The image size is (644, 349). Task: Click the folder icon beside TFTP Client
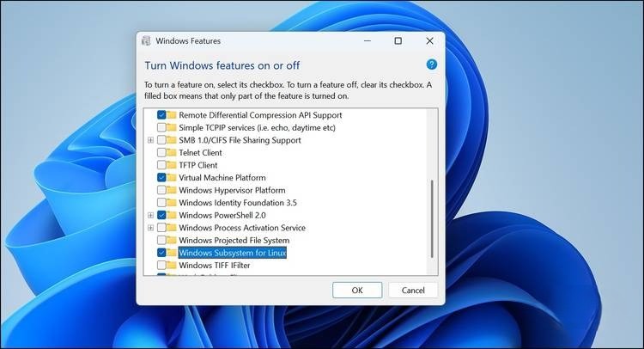coord(172,165)
